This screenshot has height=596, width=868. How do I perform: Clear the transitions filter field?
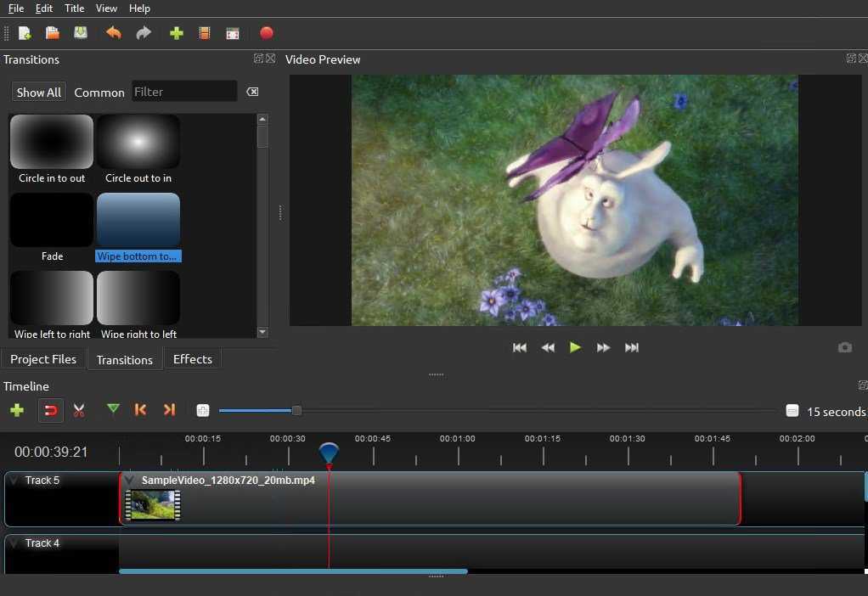click(x=252, y=92)
